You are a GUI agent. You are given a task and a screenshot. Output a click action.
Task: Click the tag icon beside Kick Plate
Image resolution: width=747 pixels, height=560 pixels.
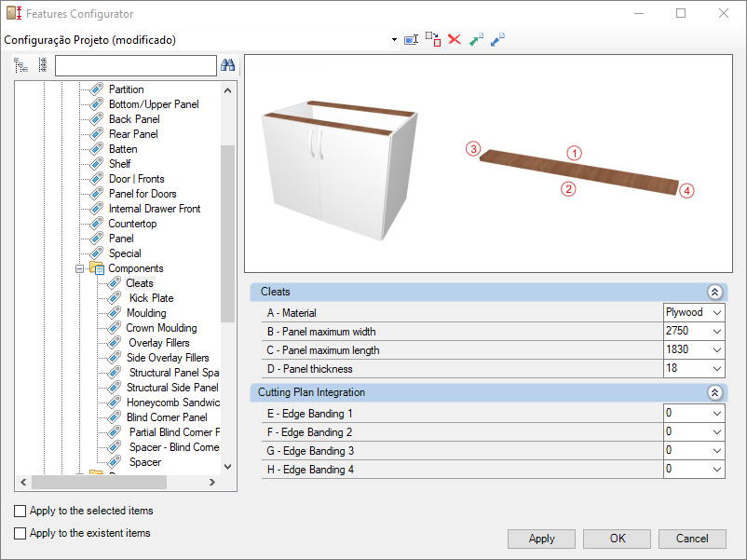point(115,298)
